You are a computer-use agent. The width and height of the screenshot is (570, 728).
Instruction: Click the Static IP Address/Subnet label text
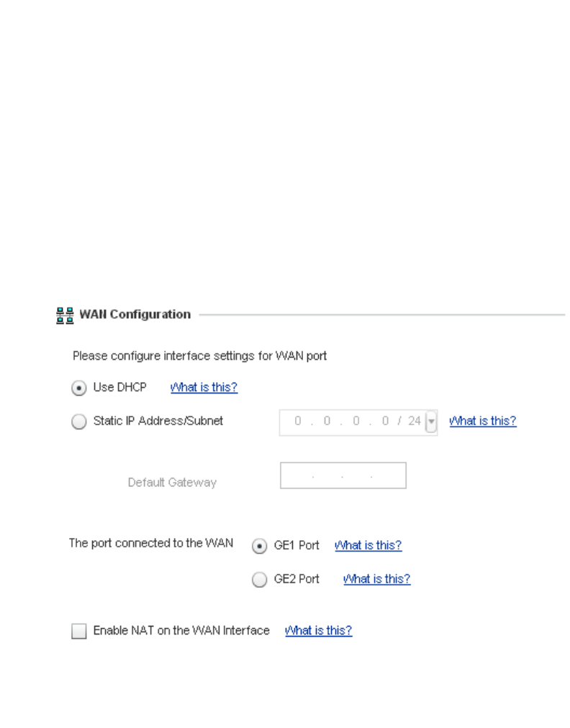[158, 422]
